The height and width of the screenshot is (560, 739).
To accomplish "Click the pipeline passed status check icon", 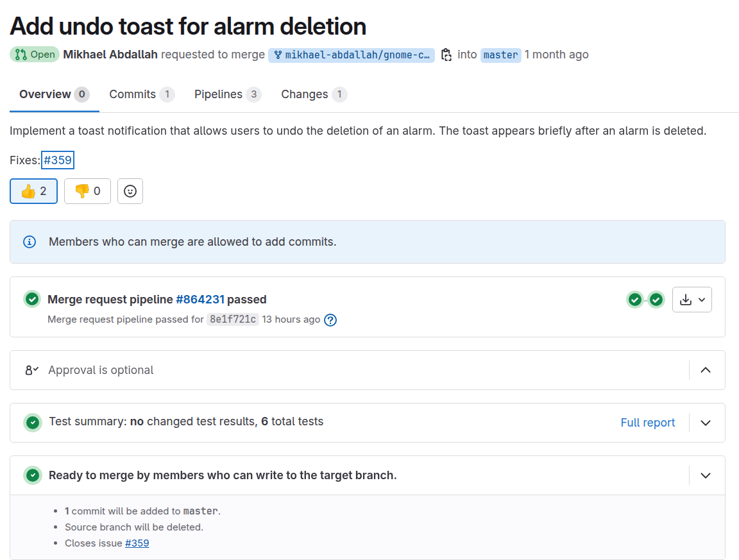I will tap(32, 300).
